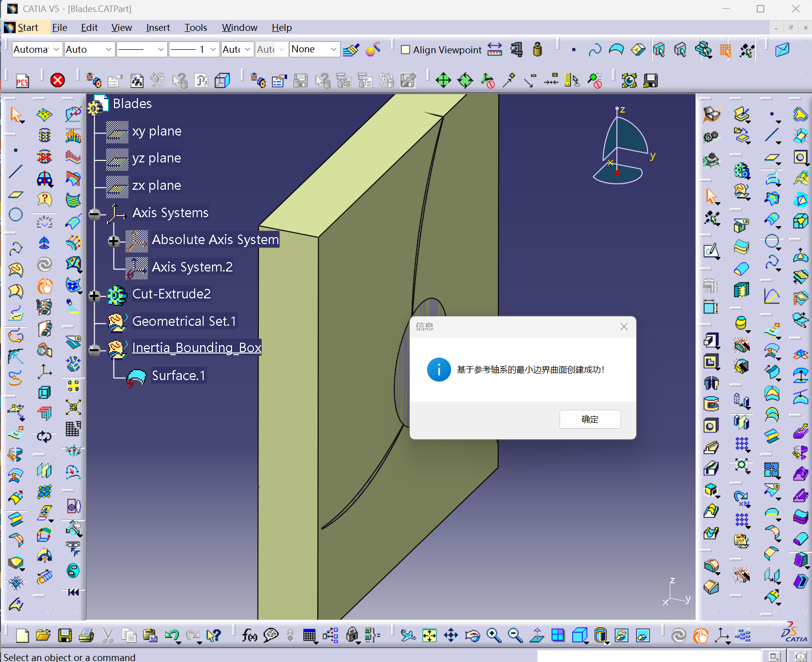Image resolution: width=812 pixels, height=662 pixels.
Task: Open the line type dropdown
Action: (141, 49)
